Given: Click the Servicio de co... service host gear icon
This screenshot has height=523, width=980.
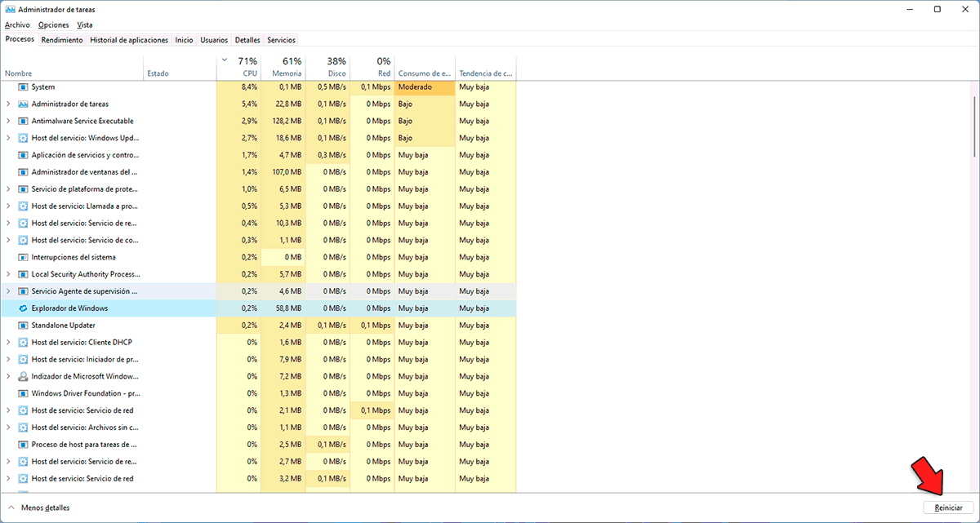Looking at the screenshot, I should pos(23,240).
